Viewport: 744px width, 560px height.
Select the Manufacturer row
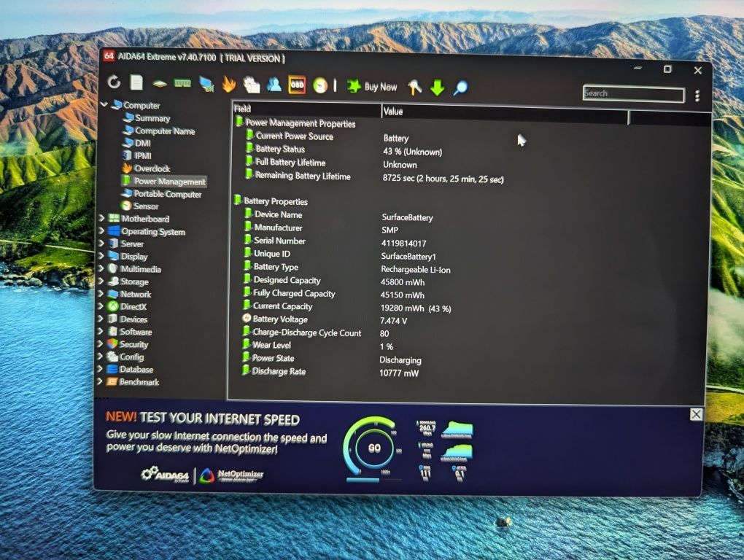click(x=321, y=228)
